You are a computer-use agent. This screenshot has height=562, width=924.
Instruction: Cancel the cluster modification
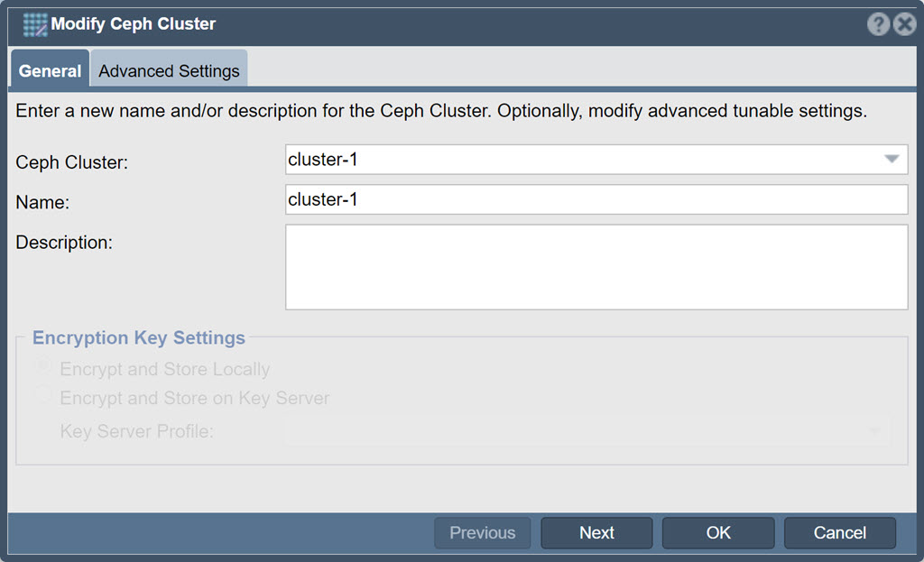click(840, 532)
